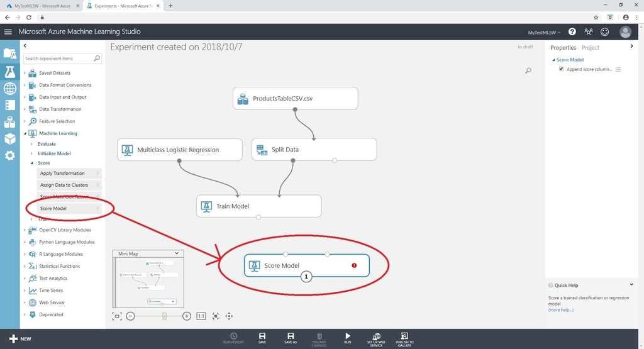Open a new browser tab
Screen dimensions: 644x349
tap(170, 6)
